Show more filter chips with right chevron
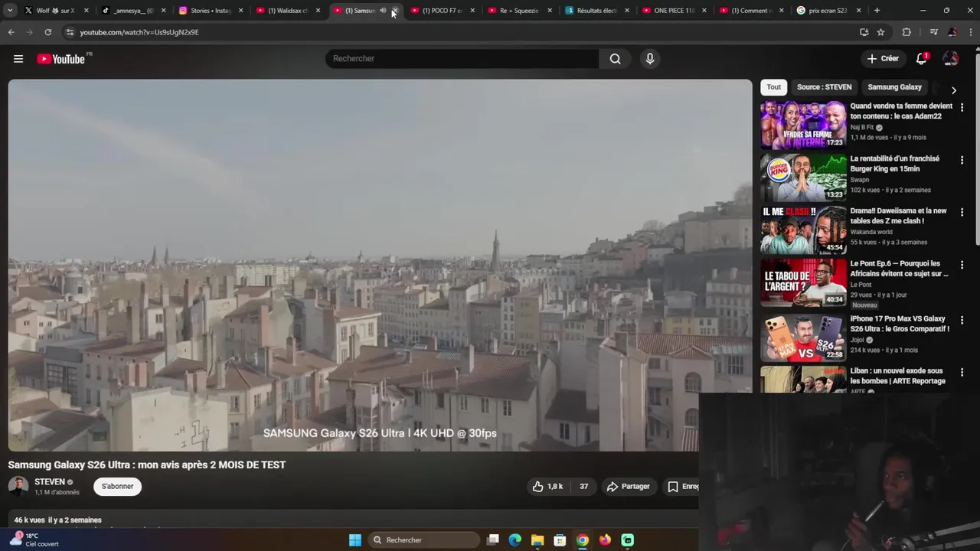 pos(953,90)
